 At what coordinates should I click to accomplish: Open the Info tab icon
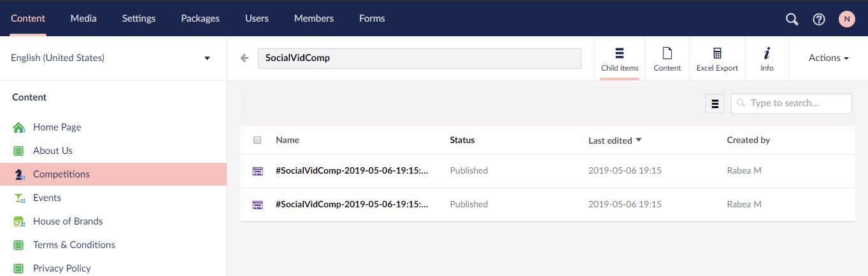coord(767,59)
